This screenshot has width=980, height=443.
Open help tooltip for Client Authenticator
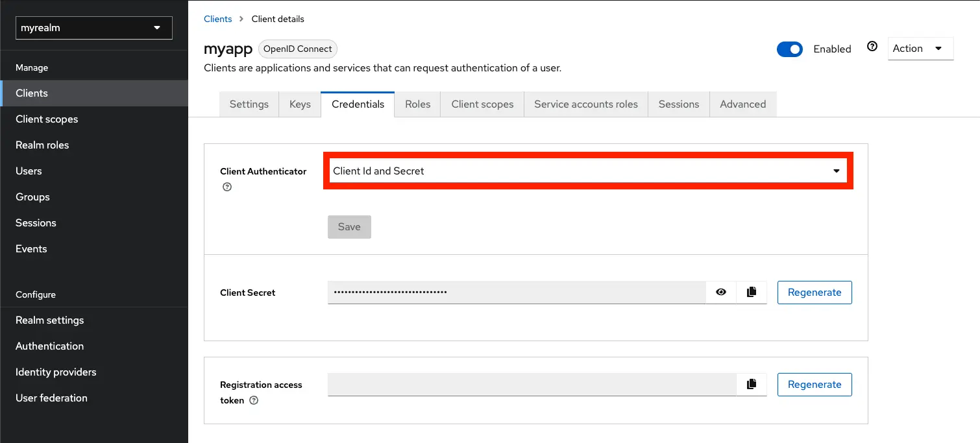tap(227, 186)
